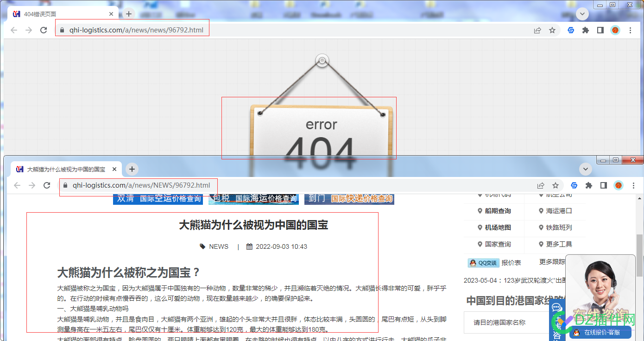
Task: Close the 404错误页面 tab
Action: click(111, 14)
